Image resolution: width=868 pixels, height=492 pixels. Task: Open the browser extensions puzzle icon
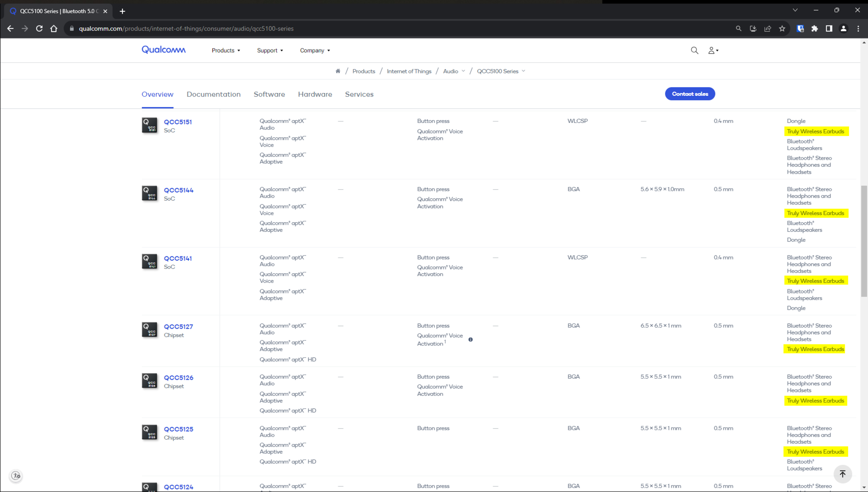pos(814,29)
